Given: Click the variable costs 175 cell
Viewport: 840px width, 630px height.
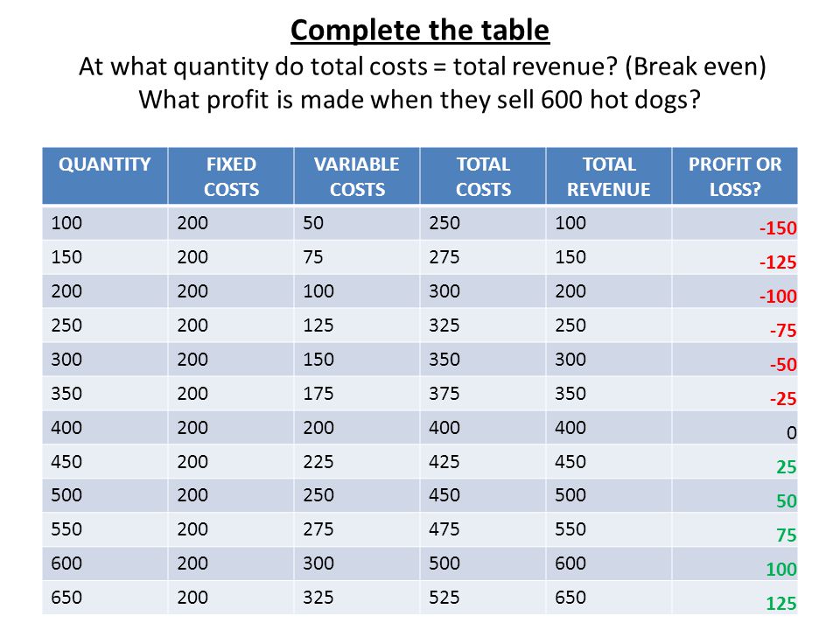Looking at the screenshot, I should pos(357,393).
